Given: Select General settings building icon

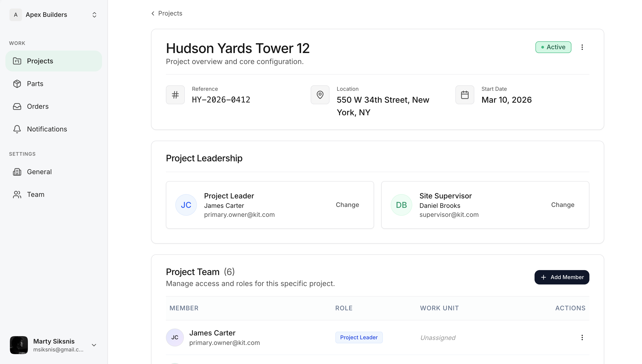Looking at the screenshot, I should tap(17, 172).
